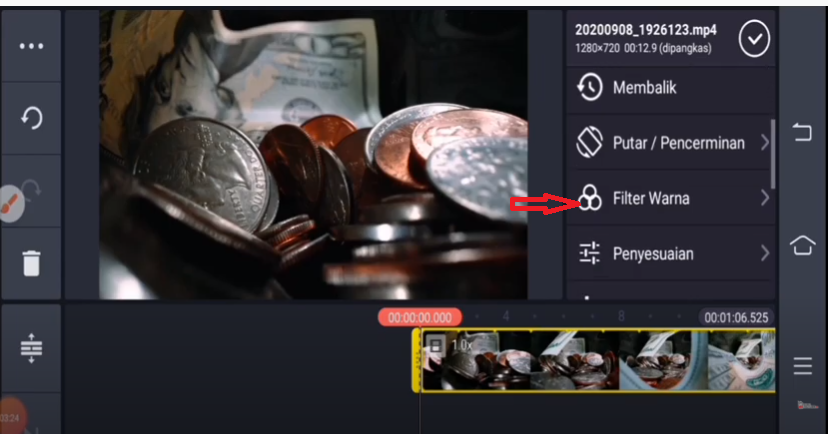Select the yellow-outlined video clip in timeline
This screenshot has height=434, width=828.
point(595,361)
